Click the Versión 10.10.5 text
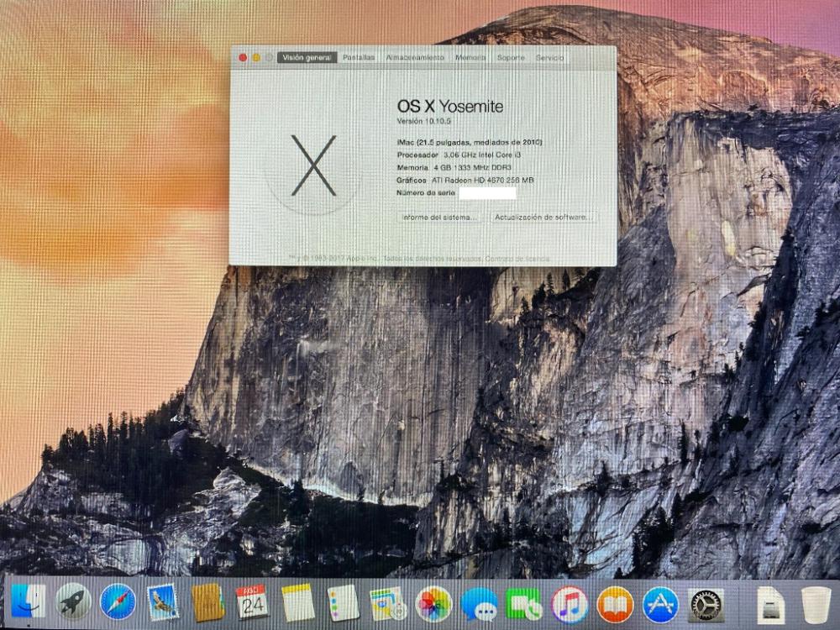This screenshot has width=840, height=630. [423, 121]
